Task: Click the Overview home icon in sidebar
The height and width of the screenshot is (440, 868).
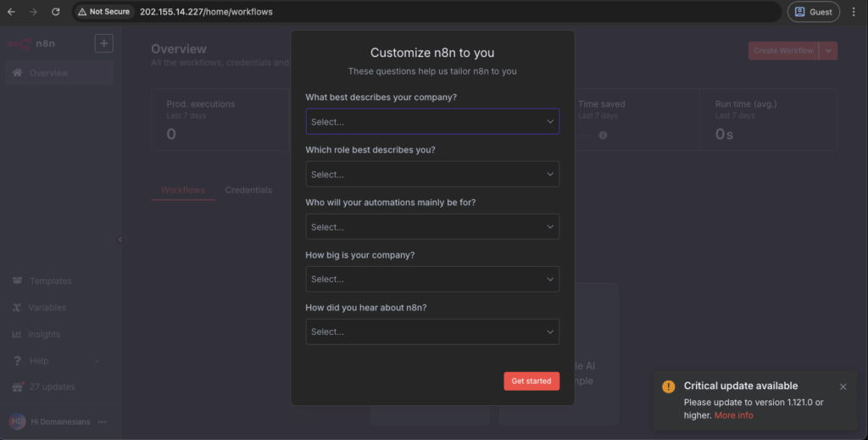Action: (x=17, y=73)
